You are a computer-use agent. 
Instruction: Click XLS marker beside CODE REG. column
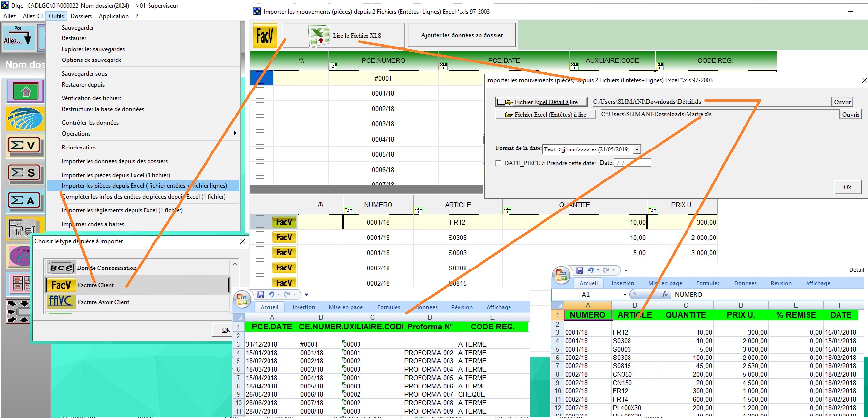coord(660,65)
